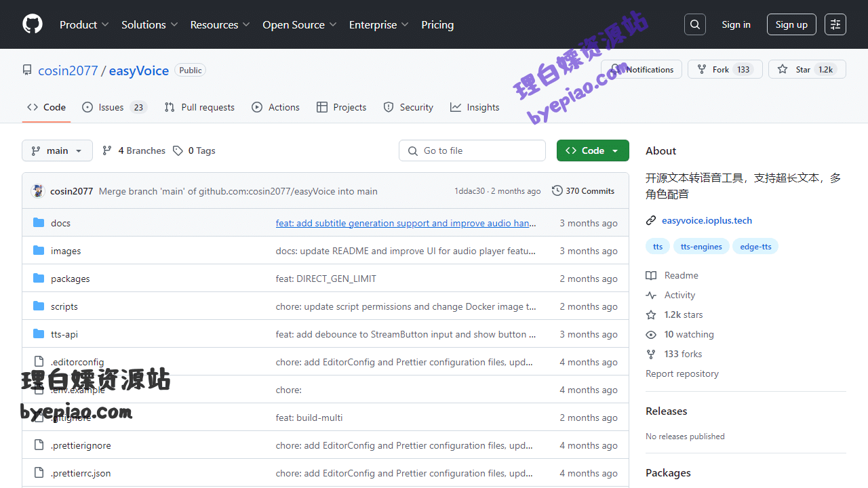The width and height of the screenshot is (868, 488).
Task: Open the Security tab
Action: pos(408,107)
